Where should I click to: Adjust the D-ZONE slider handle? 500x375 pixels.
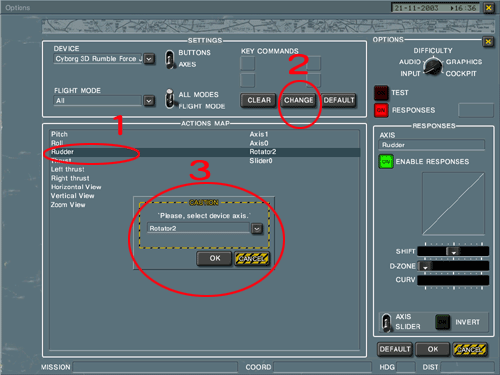coord(425,266)
